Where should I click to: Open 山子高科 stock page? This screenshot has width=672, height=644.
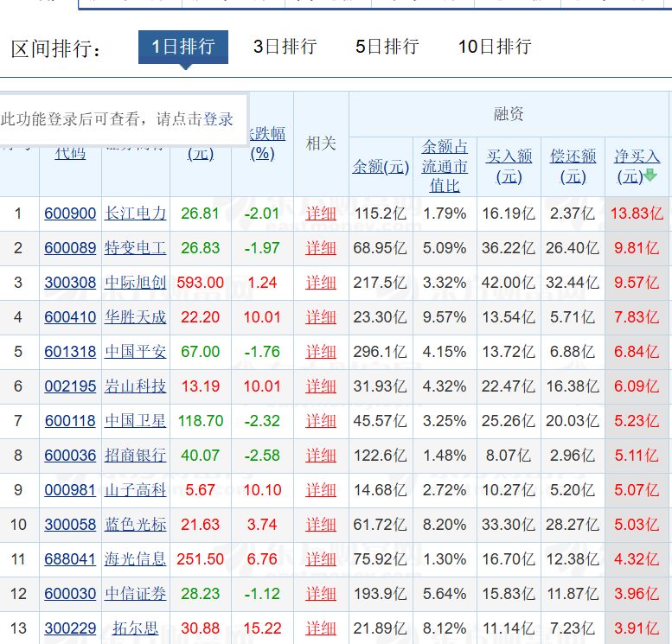136,490
